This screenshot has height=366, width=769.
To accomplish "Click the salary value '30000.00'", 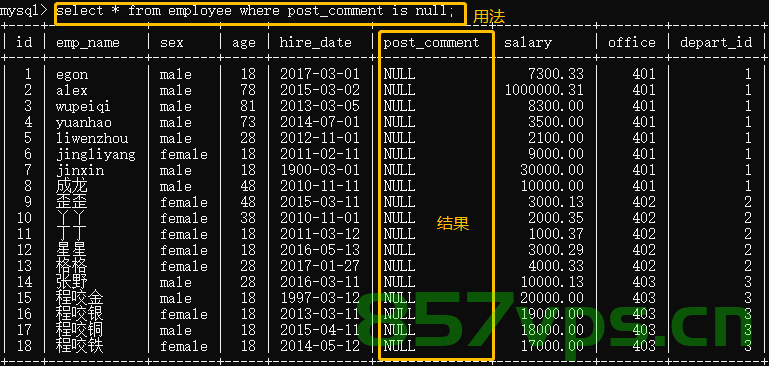I will pos(552,170).
